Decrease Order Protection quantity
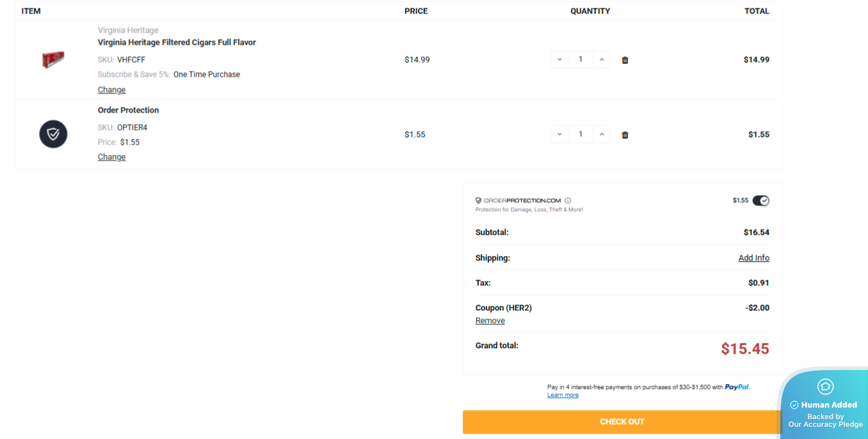The image size is (868, 439). [x=559, y=134]
